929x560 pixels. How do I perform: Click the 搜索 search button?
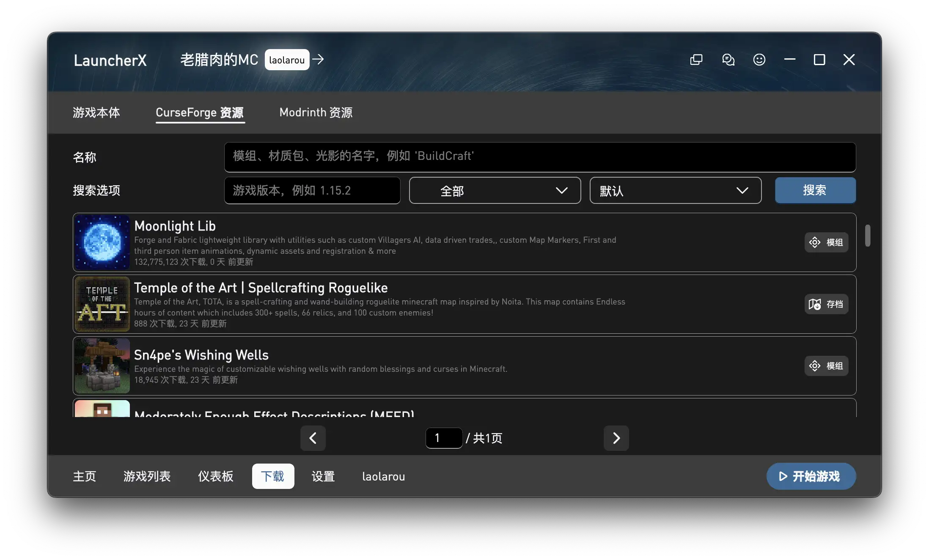(815, 190)
